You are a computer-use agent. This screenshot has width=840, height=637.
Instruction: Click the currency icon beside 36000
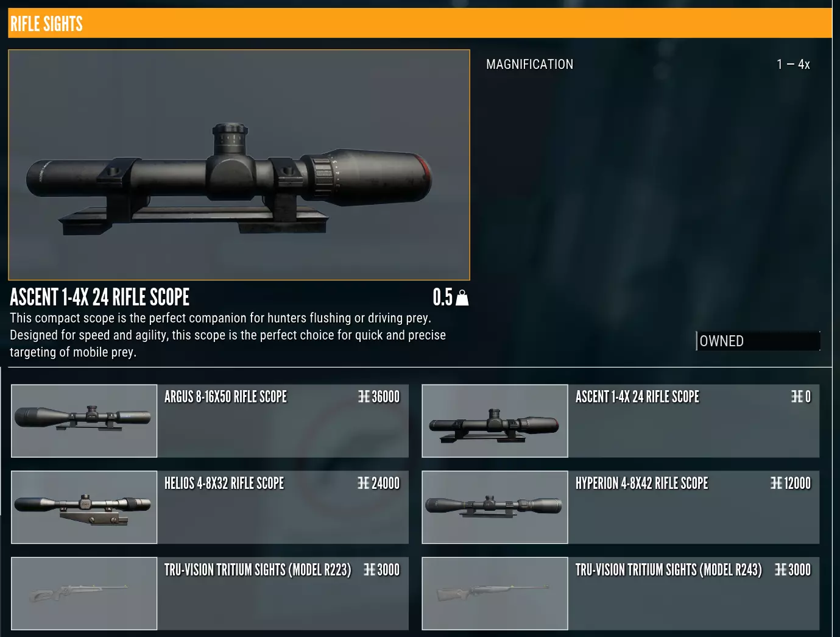click(364, 397)
